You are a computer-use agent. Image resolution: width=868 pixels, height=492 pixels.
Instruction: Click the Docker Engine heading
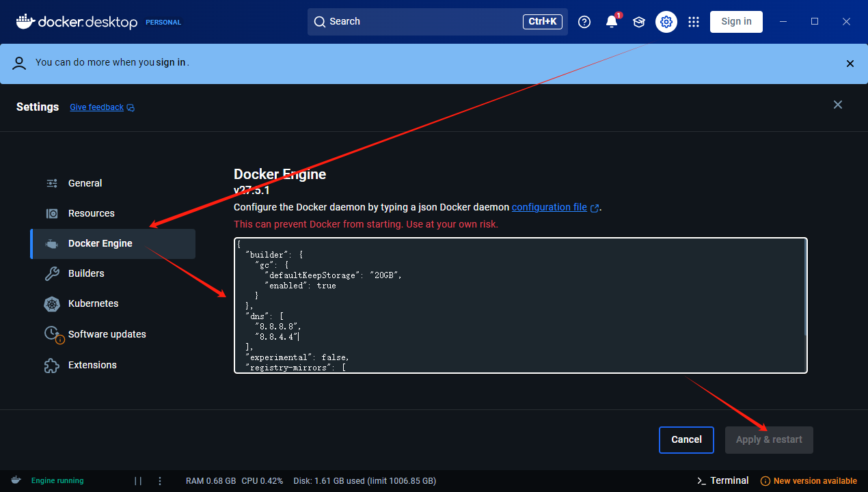pyautogui.click(x=280, y=174)
